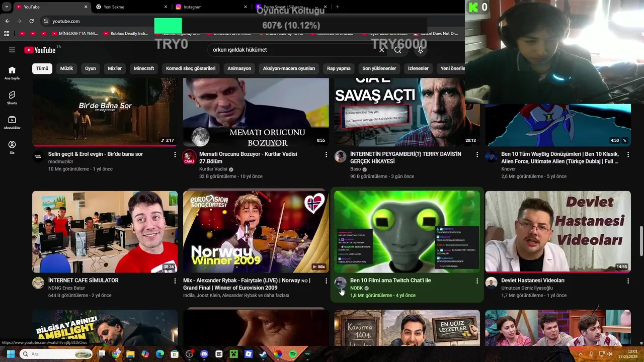Open the modmuzik3 channel avatar
This screenshot has height=362, width=644.
[x=38, y=156]
